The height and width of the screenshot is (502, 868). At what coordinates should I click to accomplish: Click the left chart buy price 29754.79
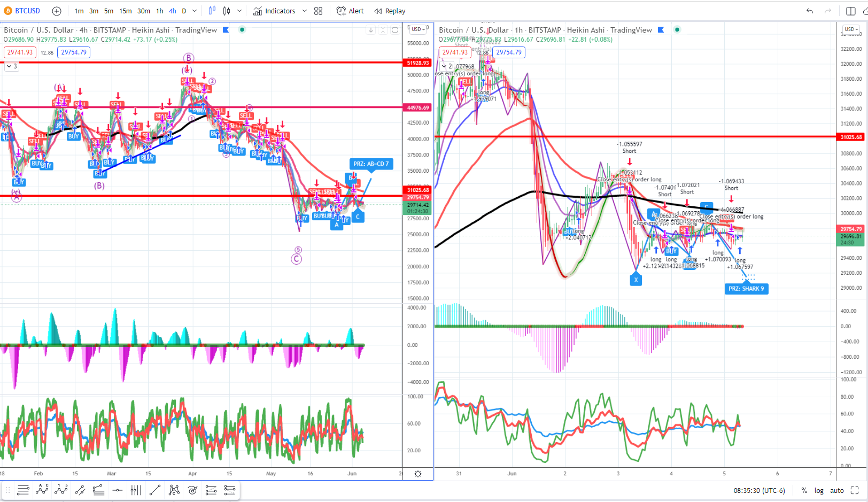click(x=74, y=52)
